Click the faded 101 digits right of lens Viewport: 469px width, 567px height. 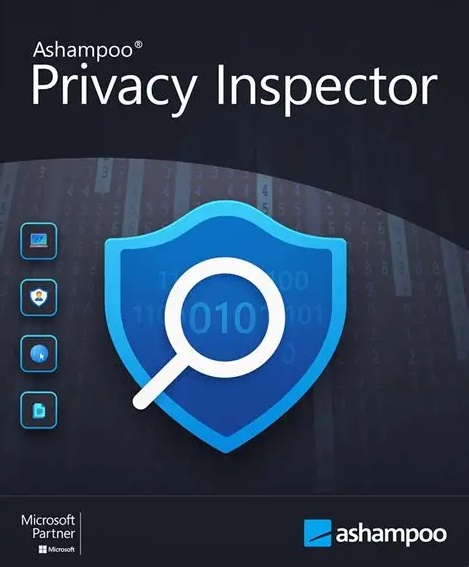pyautogui.click(x=303, y=315)
